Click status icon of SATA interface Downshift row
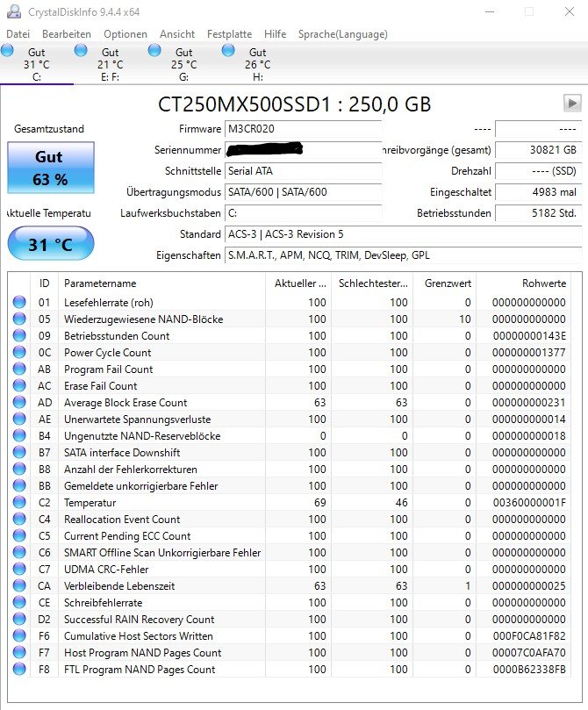588x710 pixels. click(x=19, y=452)
